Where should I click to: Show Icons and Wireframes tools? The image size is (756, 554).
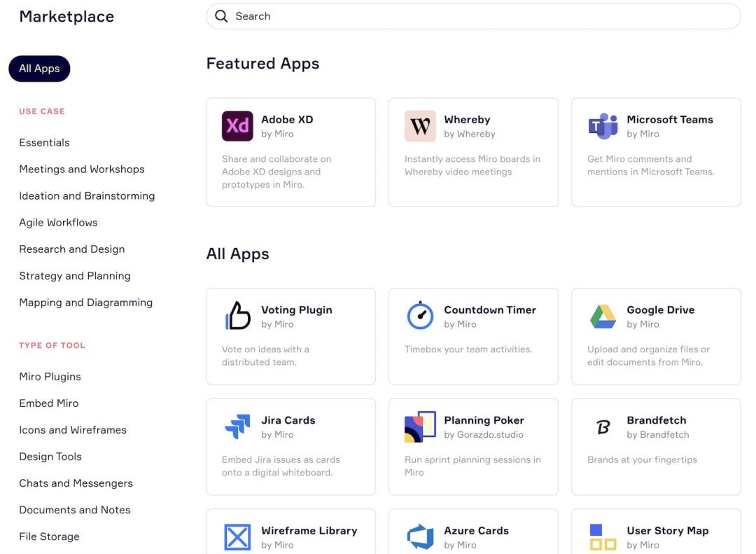(73, 430)
